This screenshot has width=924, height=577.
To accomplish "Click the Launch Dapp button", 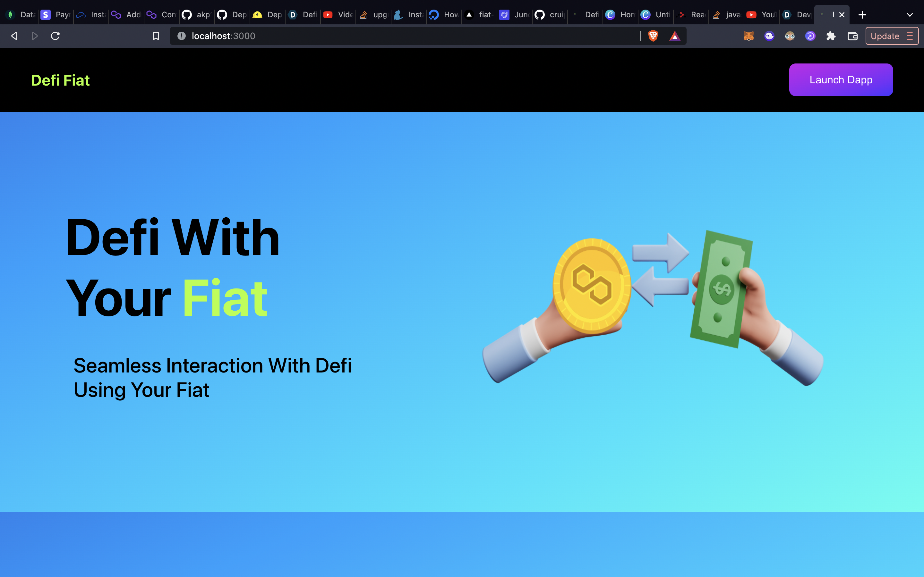I will point(841,80).
